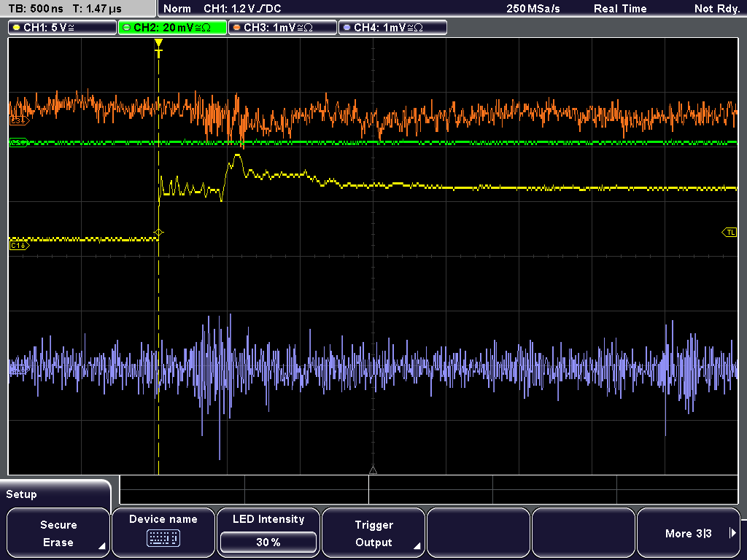Screen dimensions: 747x560
Task: Go to the next page via More 3|3
Action: [689, 533]
